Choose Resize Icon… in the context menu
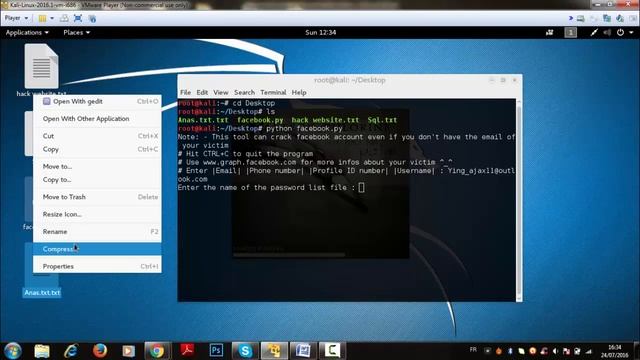Image resolution: width=640 pixels, height=360 pixels. 97,214
